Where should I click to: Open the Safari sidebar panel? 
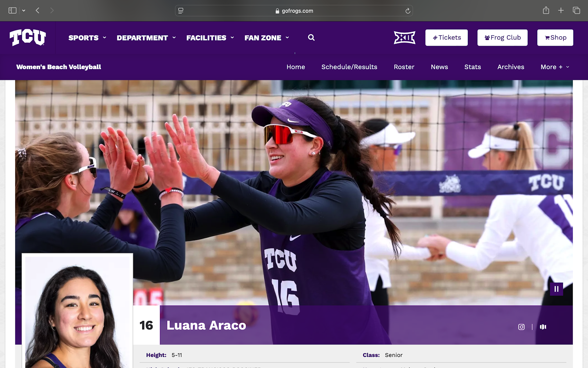click(x=12, y=11)
